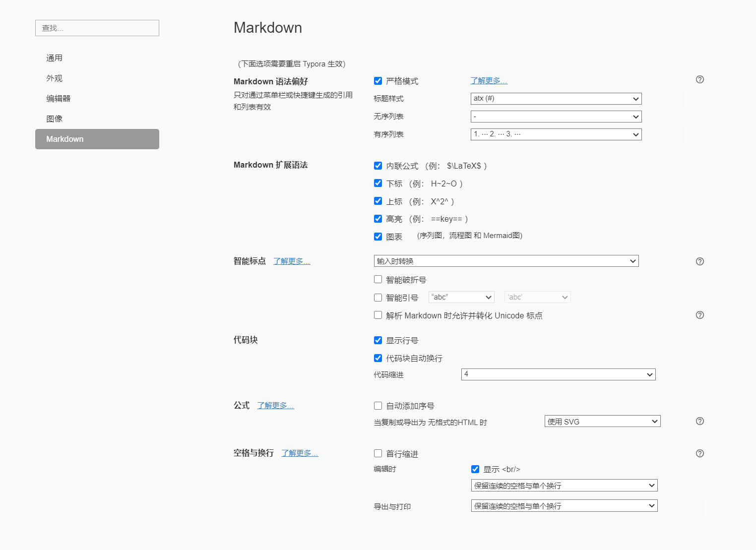Open double-quote style "abc" dropdown
This screenshot has width=756, height=550.
pyautogui.click(x=461, y=297)
